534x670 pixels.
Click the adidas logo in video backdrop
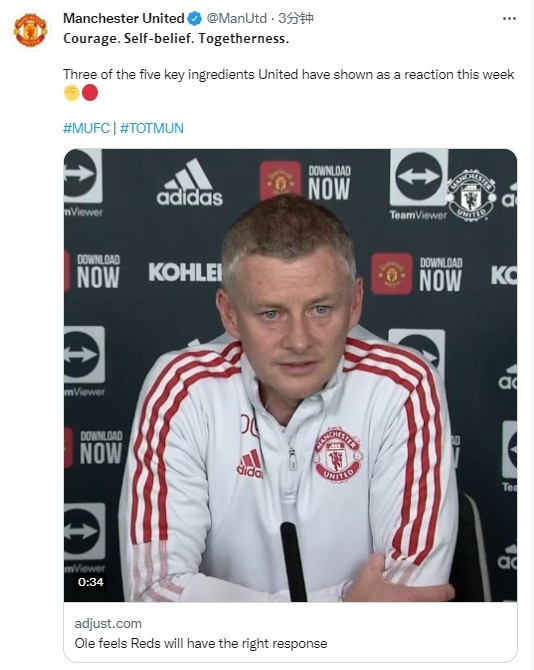[189, 182]
